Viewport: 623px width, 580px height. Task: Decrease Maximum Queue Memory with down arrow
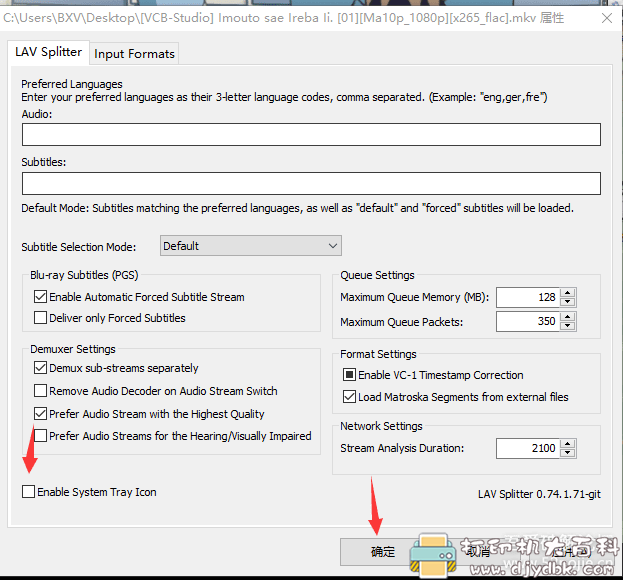568,302
